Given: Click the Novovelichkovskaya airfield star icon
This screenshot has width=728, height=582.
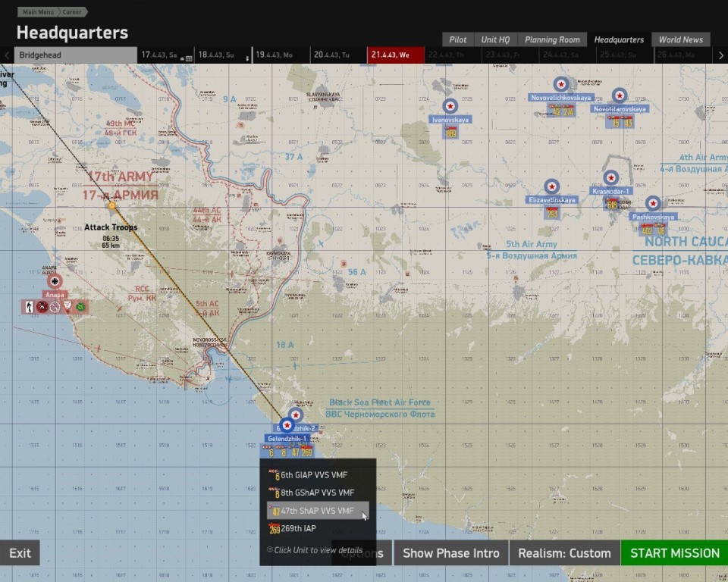Looking at the screenshot, I should (561, 84).
